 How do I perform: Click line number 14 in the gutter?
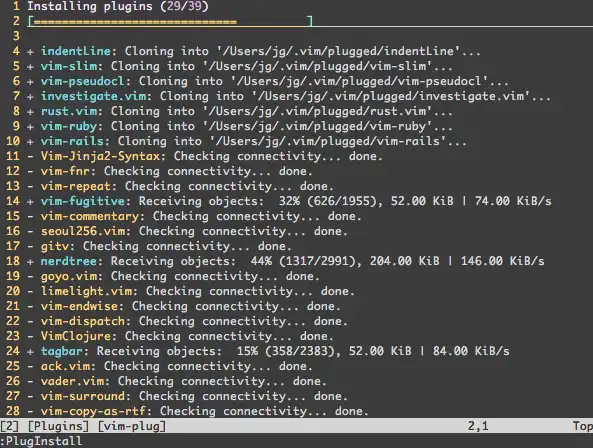point(12,201)
